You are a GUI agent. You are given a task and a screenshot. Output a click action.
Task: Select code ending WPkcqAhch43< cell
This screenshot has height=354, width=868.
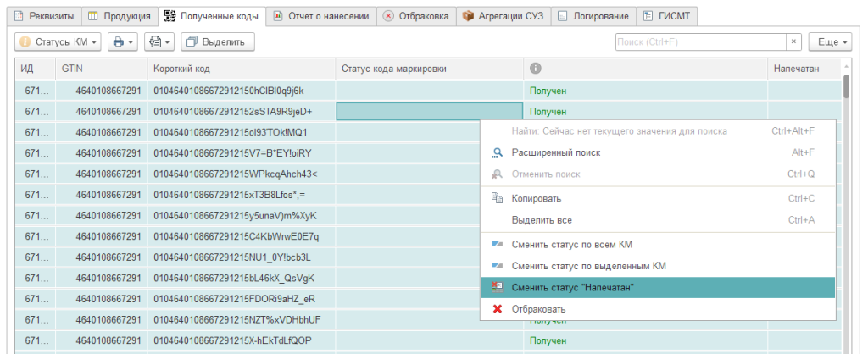pyautogui.click(x=242, y=174)
